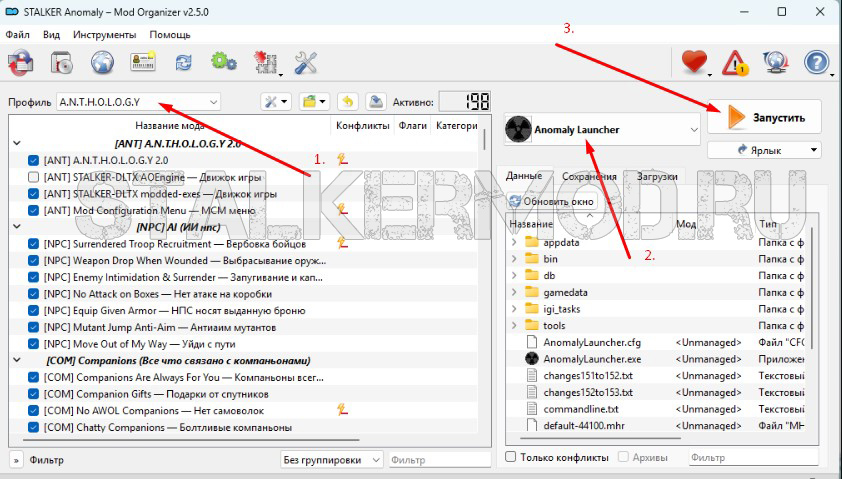The image size is (842, 479).
Task: Open the Tools puzzle piece icon
Action: 266,62
